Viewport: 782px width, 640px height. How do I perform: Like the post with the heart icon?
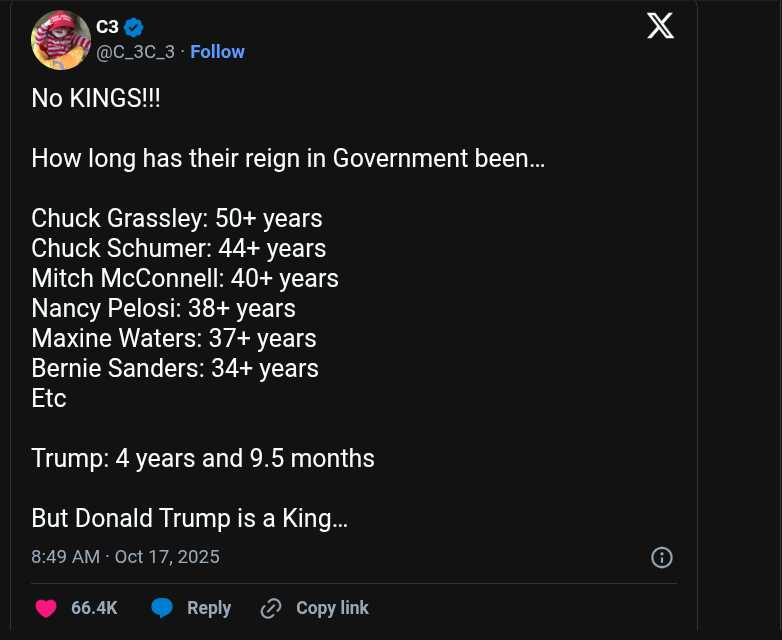(46, 608)
